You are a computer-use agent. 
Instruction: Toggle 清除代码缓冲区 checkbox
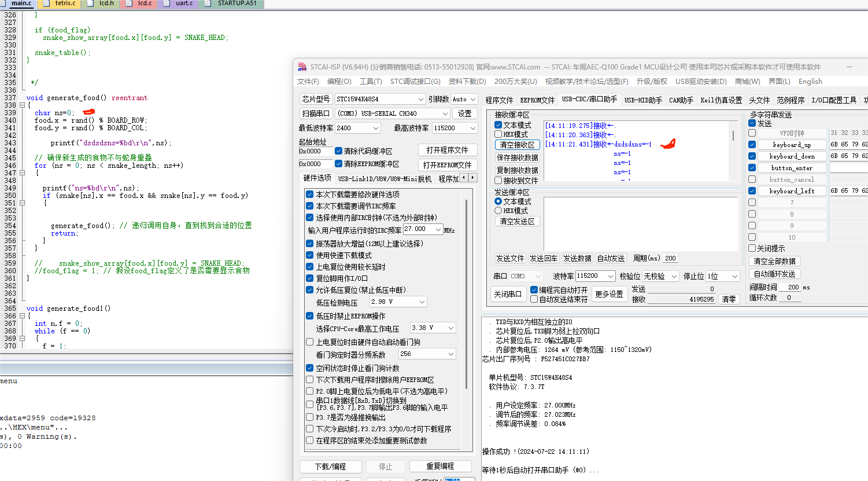tap(339, 151)
